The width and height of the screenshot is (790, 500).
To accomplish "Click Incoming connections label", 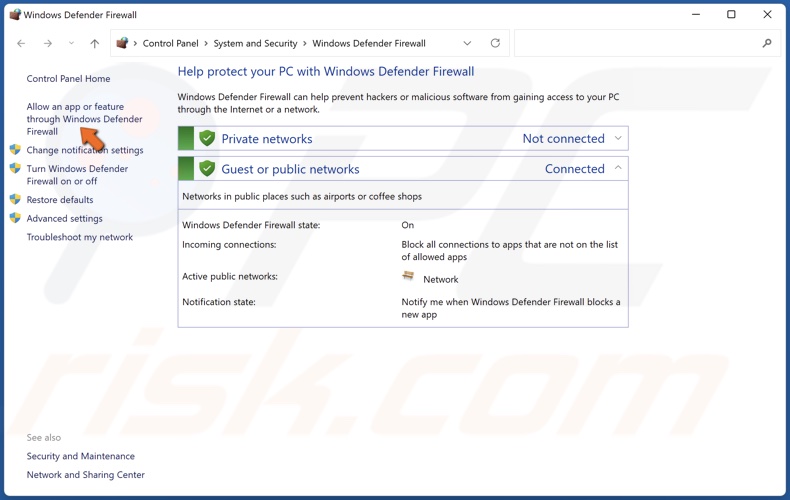I will tap(229, 245).
